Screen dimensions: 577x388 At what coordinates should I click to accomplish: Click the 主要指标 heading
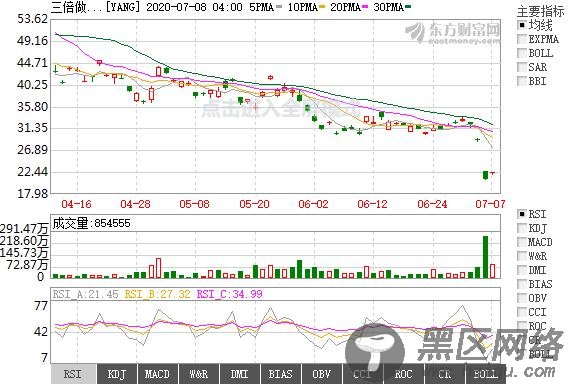[x=540, y=11]
